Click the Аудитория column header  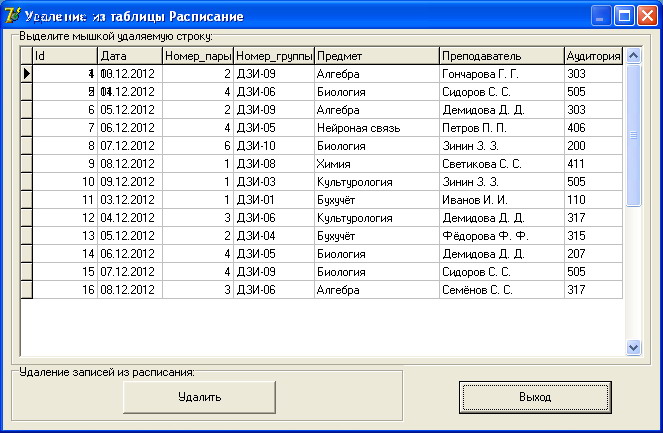click(594, 56)
